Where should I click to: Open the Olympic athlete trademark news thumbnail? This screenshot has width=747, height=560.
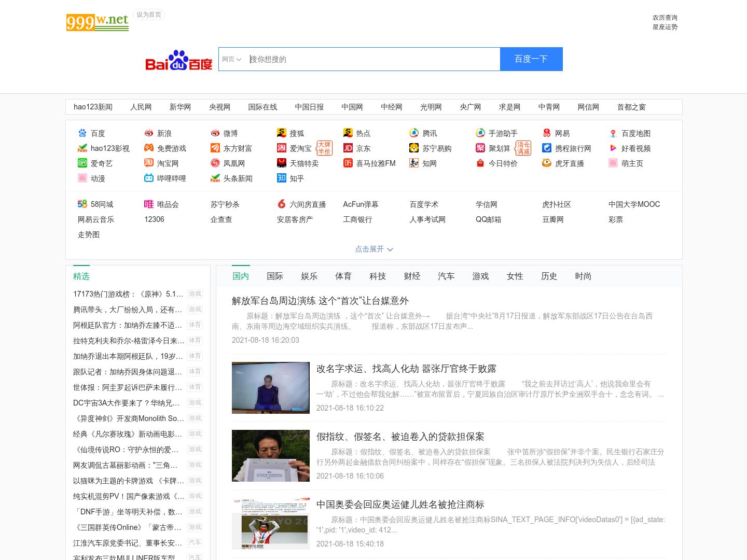(x=271, y=524)
